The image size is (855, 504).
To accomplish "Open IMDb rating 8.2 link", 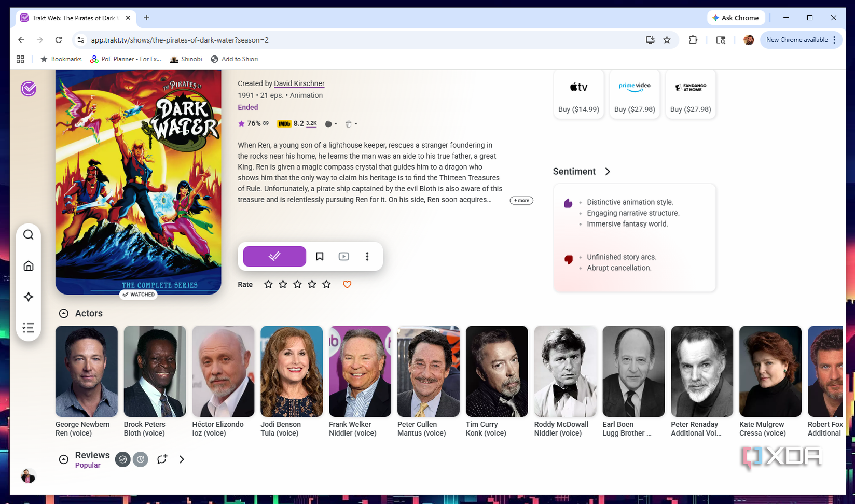I will coord(297,123).
